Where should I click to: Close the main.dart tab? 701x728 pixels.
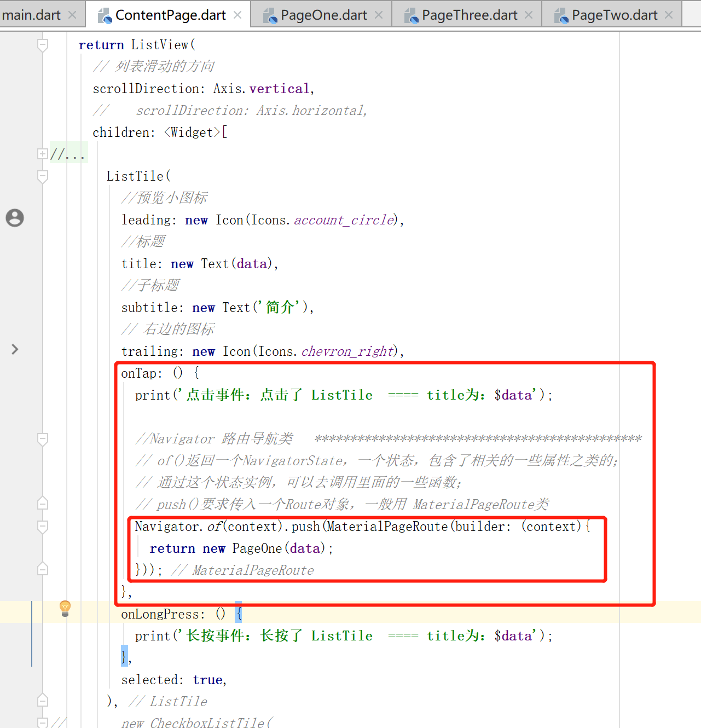coord(72,15)
